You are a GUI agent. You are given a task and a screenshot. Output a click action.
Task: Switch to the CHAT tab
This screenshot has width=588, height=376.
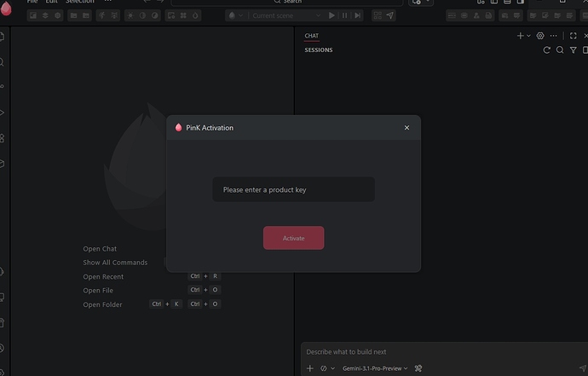tap(311, 36)
